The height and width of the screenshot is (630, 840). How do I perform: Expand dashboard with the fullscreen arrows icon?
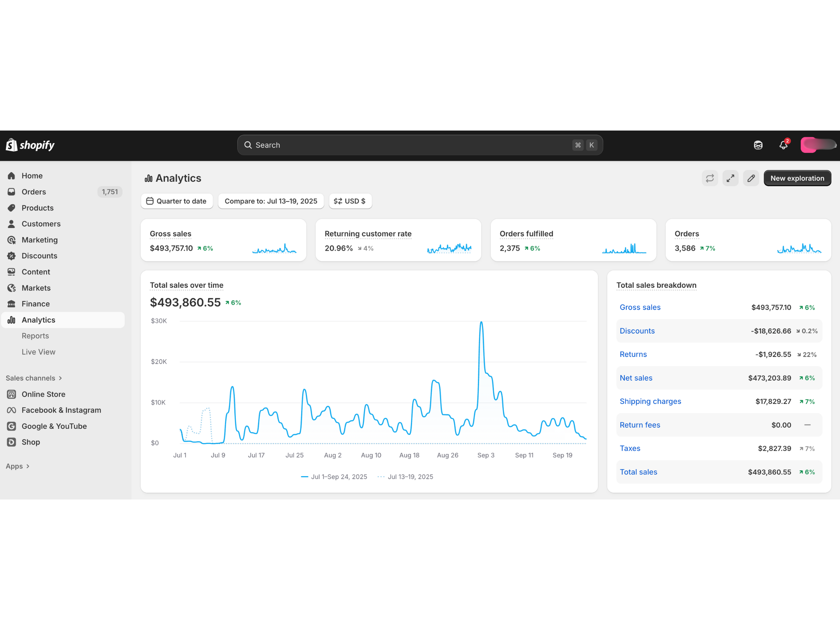[x=730, y=178]
